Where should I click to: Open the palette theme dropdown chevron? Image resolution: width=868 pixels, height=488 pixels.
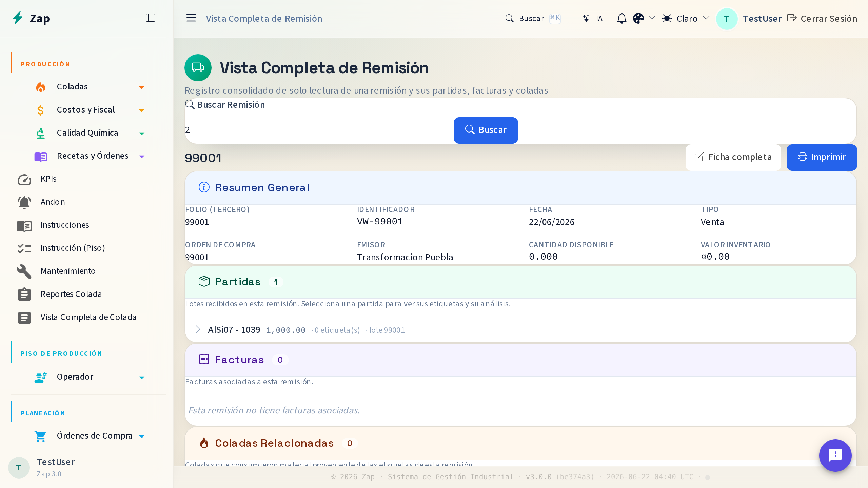652,18
